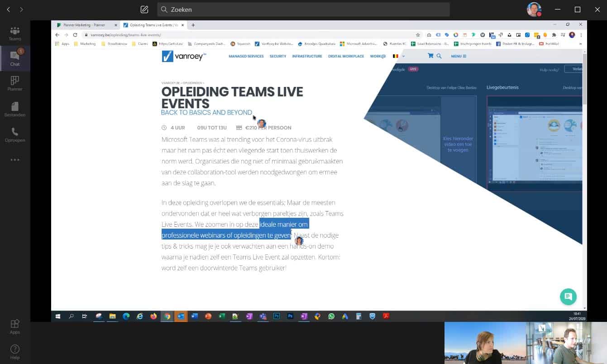Open the shopping cart on vanroey site
This screenshot has width=607, height=364.
click(430, 56)
